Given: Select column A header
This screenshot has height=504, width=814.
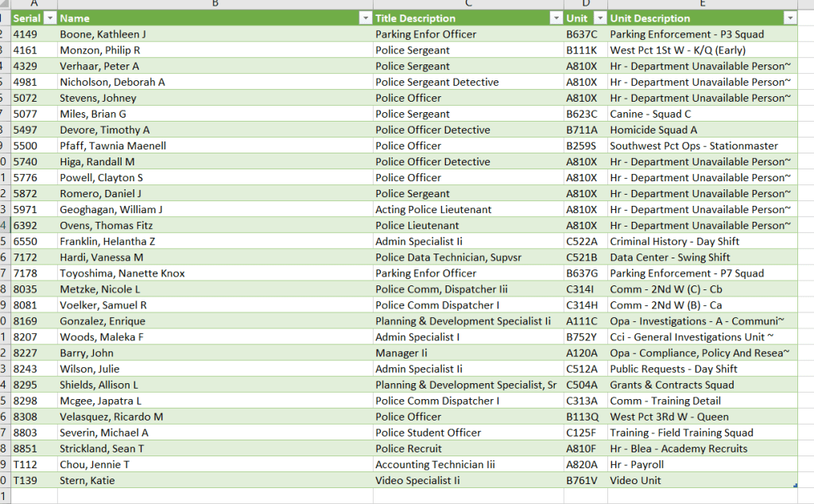Looking at the screenshot, I should tap(33, 4).
